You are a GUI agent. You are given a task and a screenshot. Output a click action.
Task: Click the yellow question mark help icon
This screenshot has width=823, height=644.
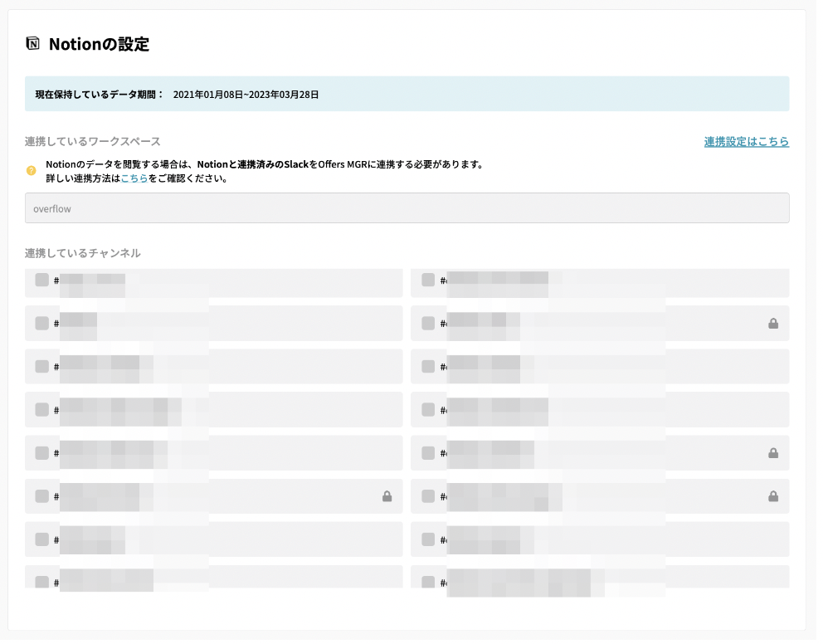pyautogui.click(x=32, y=172)
